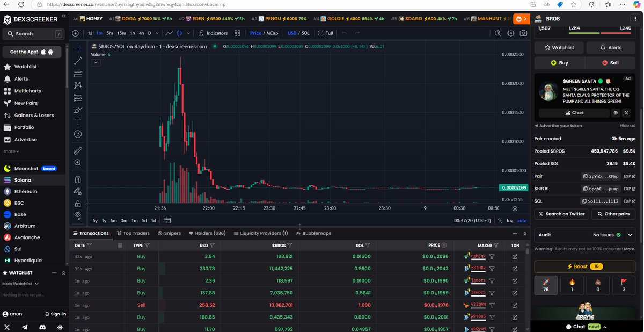The height and width of the screenshot is (332, 644).
Task: Select the emoji stamp tool
Action: [78, 134]
